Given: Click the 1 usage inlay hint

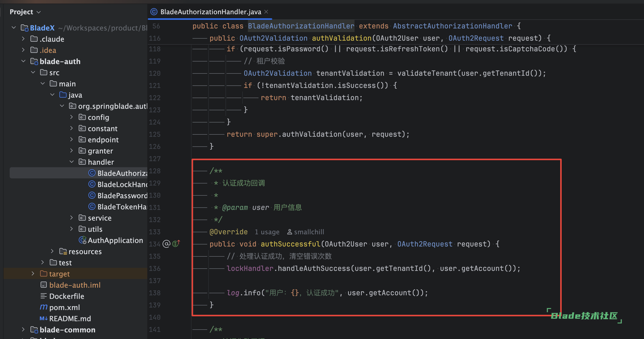Looking at the screenshot, I should click(x=267, y=232).
